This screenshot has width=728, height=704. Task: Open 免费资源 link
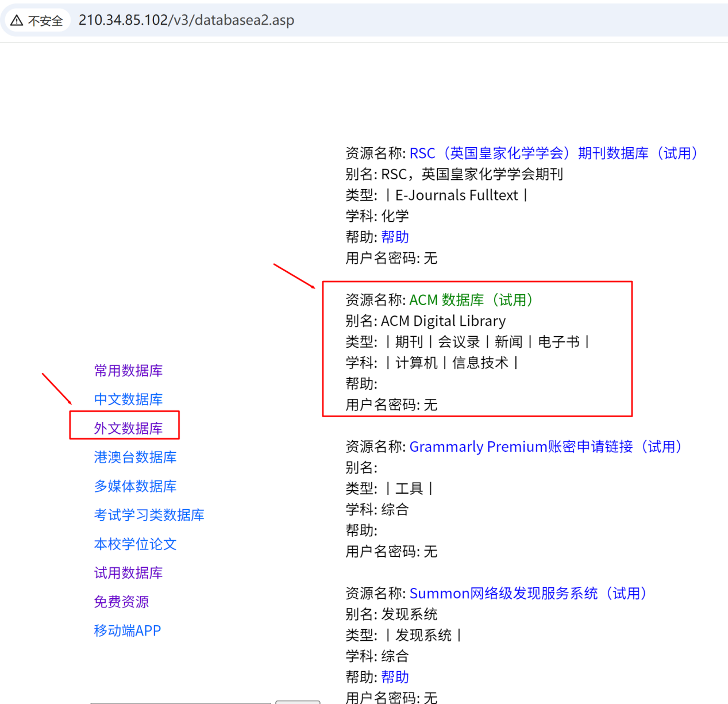pos(121,602)
